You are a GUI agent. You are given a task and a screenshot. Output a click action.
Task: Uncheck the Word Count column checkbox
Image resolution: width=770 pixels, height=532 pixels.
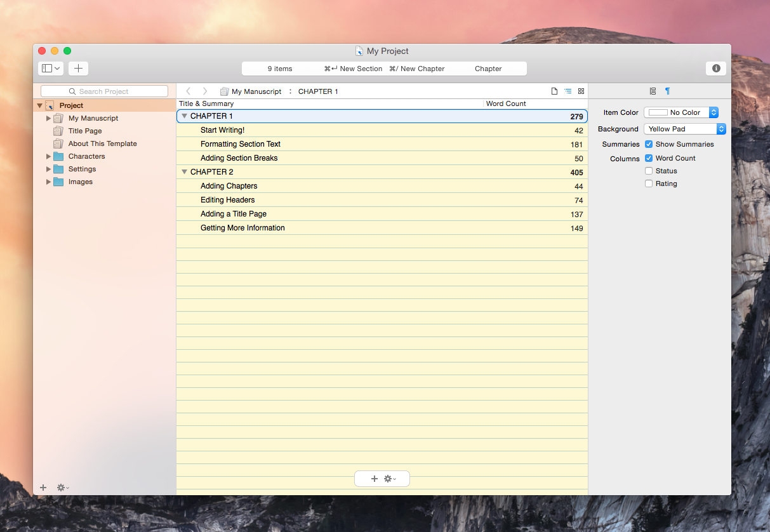(649, 158)
